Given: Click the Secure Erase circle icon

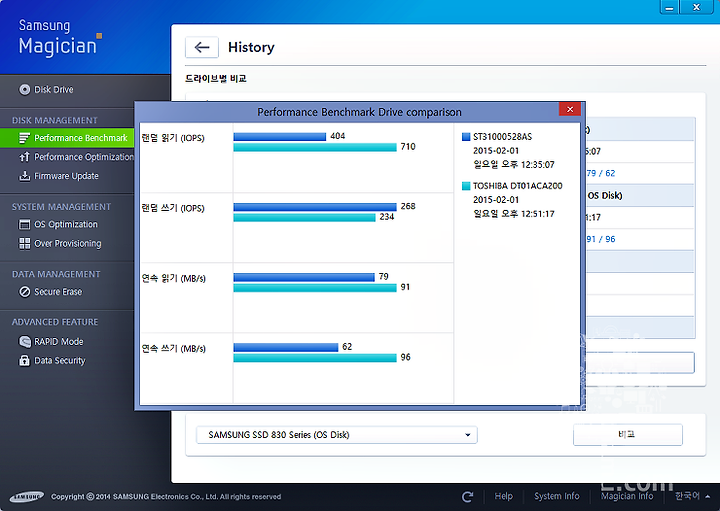Looking at the screenshot, I should (24, 292).
